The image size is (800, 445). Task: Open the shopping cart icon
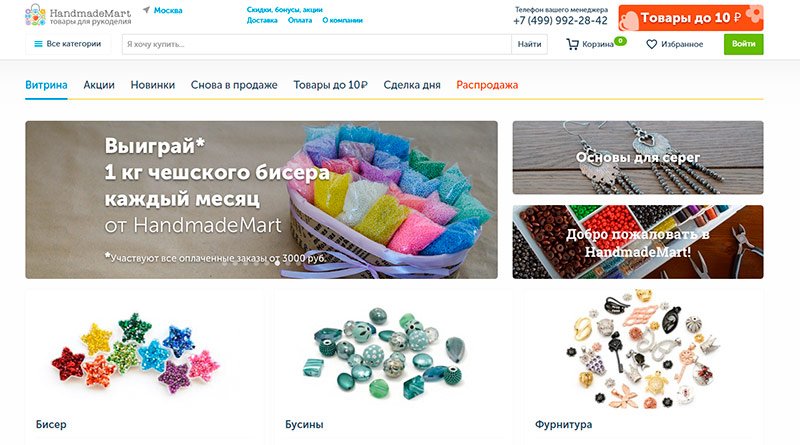pyautogui.click(x=572, y=44)
